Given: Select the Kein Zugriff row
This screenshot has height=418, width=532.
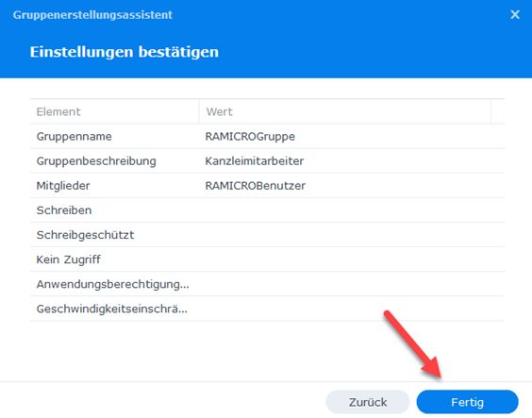Looking at the screenshot, I should 267,259.
